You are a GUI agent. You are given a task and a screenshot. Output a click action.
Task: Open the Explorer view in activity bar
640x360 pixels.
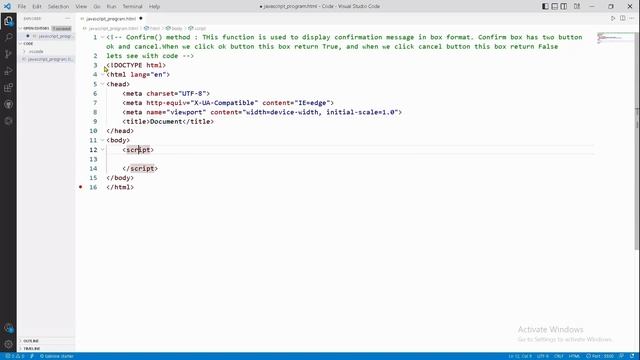[x=8, y=21]
